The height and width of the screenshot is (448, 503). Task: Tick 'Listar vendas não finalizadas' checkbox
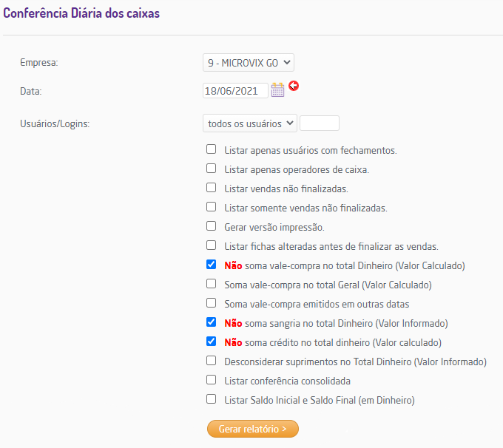click(x=212, y=188)
